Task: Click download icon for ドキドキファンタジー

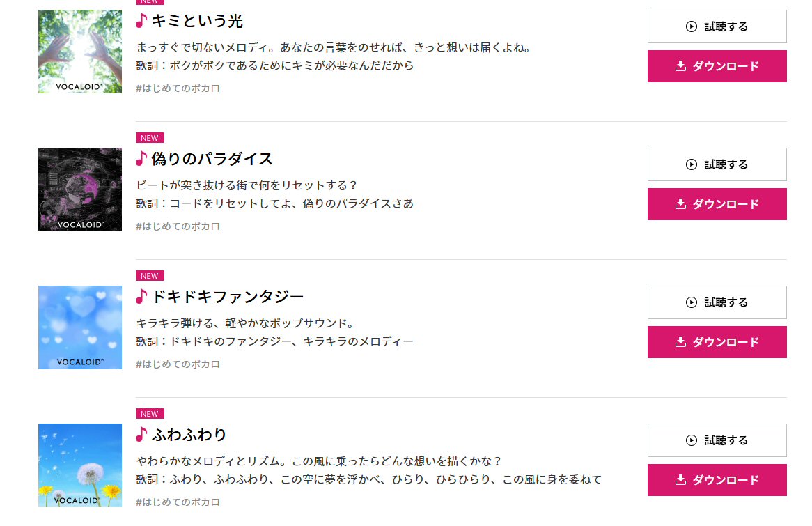Action: click(x=681, y=342)
